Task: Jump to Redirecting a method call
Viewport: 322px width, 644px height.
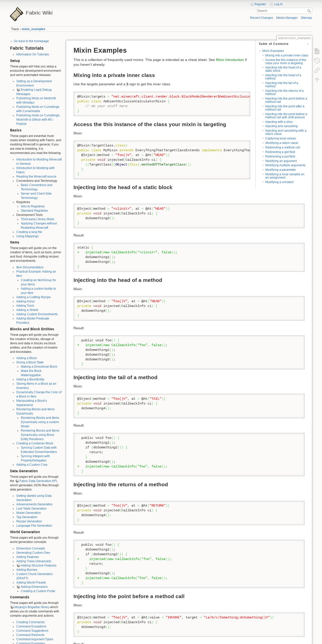Action: tap(283, 147)
